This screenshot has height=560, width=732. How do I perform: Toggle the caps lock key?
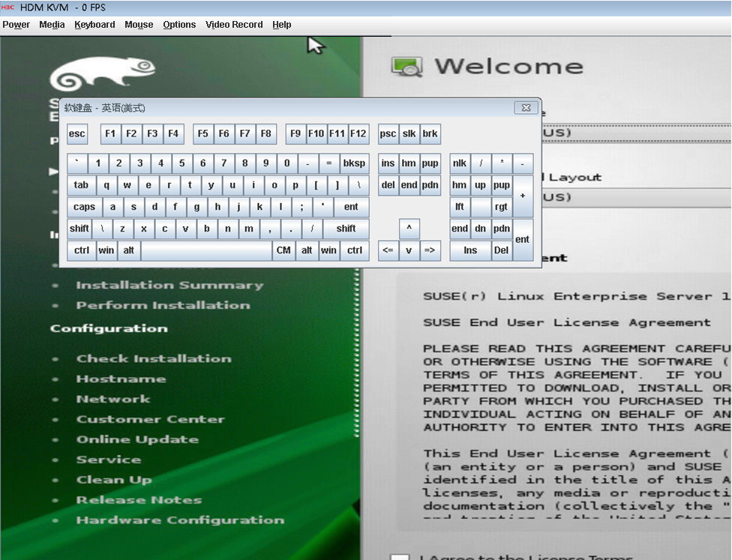point(84,207)
